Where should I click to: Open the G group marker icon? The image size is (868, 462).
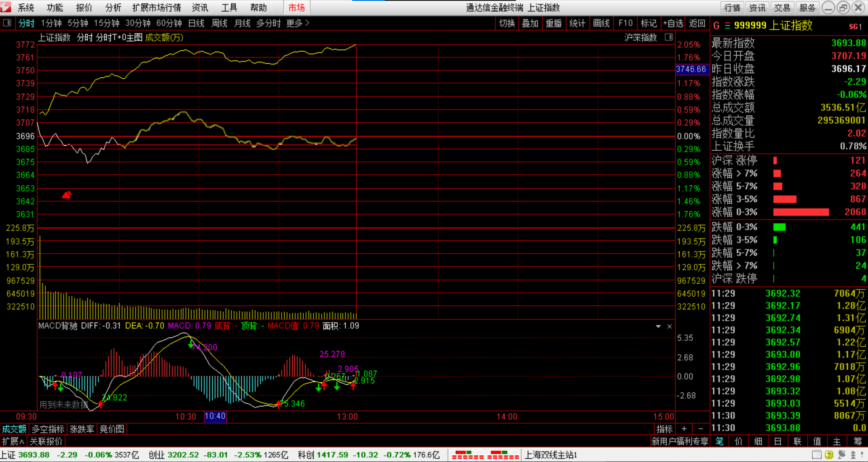point(716,26)
